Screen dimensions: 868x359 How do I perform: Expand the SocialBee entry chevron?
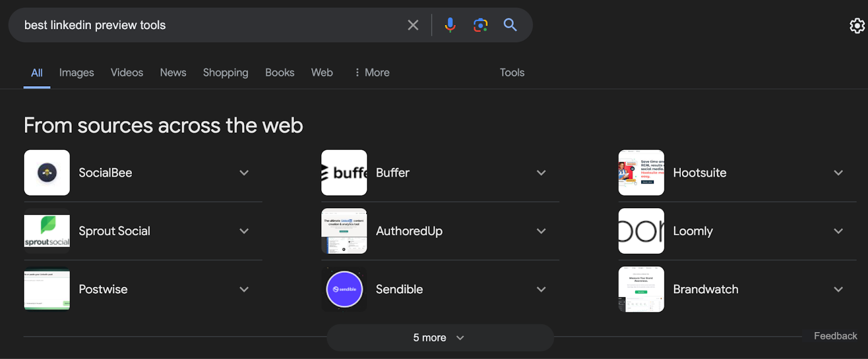(244, 173)
